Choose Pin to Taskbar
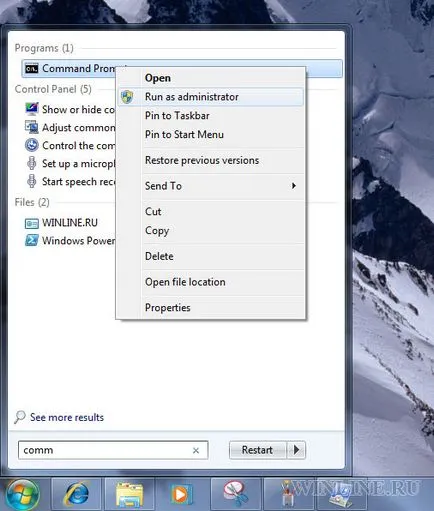The image size is (434, 511). [x=211, y=116]
